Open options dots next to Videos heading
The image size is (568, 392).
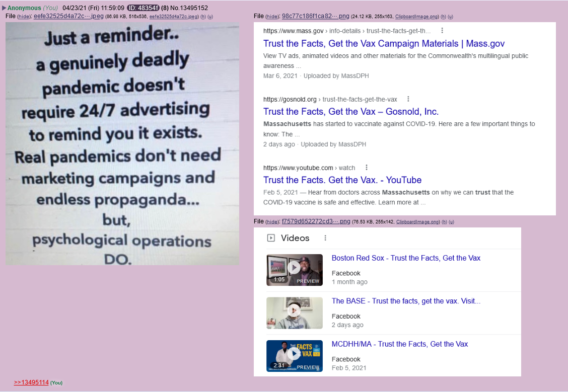click(x=325, y=238)
